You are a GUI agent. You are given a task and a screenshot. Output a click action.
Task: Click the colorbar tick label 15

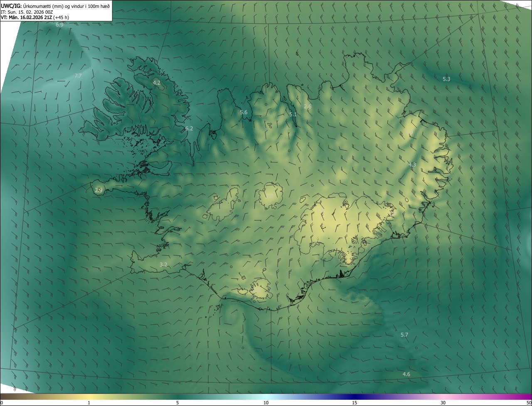(355, 403)
